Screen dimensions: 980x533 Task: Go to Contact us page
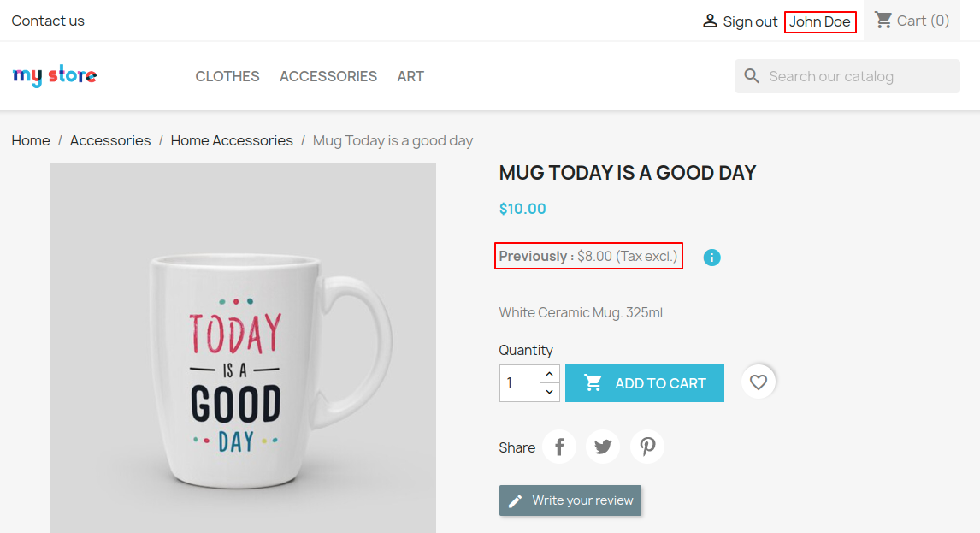pyautogui.click(x=48, y=21)
